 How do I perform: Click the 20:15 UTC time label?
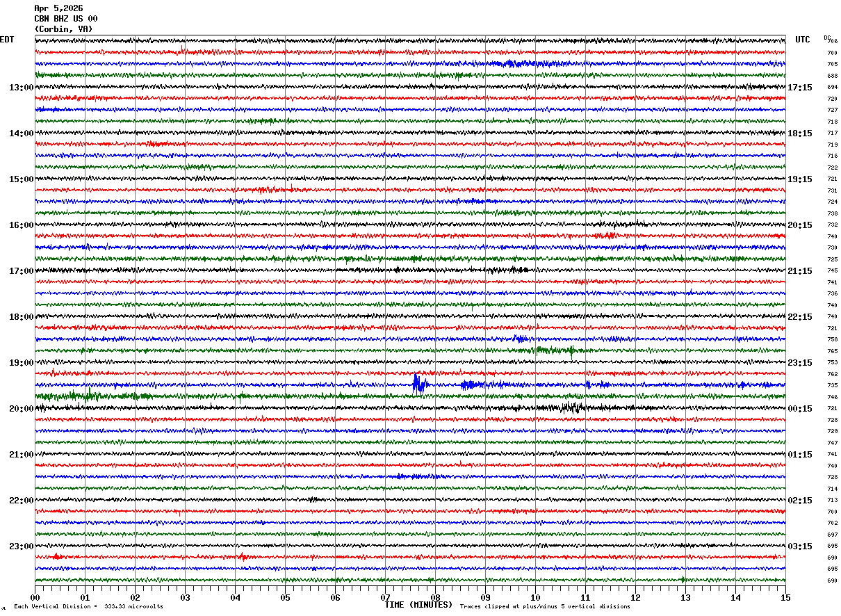[x=800, y=225]
